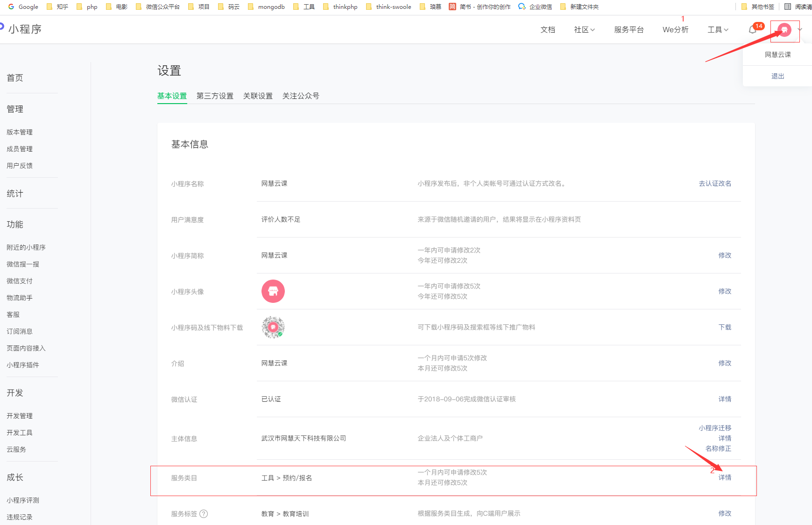Open 简书 bookmark
This screenshot has width=812, height=525.
tap(480, 7)
